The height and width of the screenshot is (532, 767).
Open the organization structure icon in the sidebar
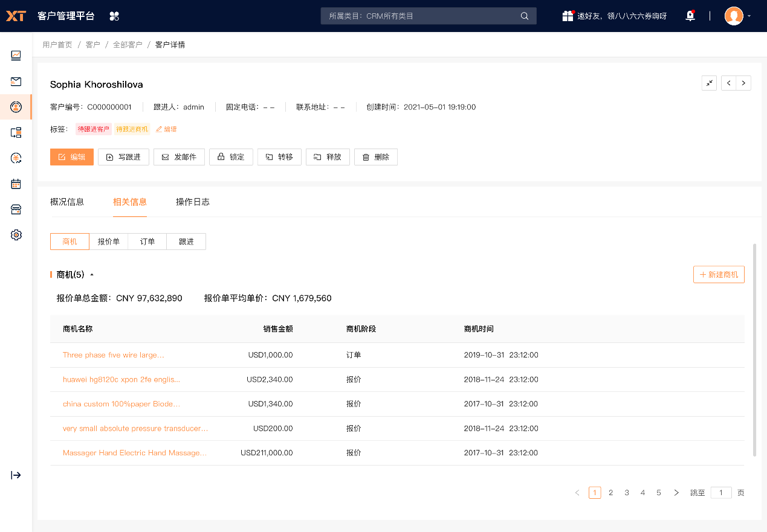click(16, 132)
